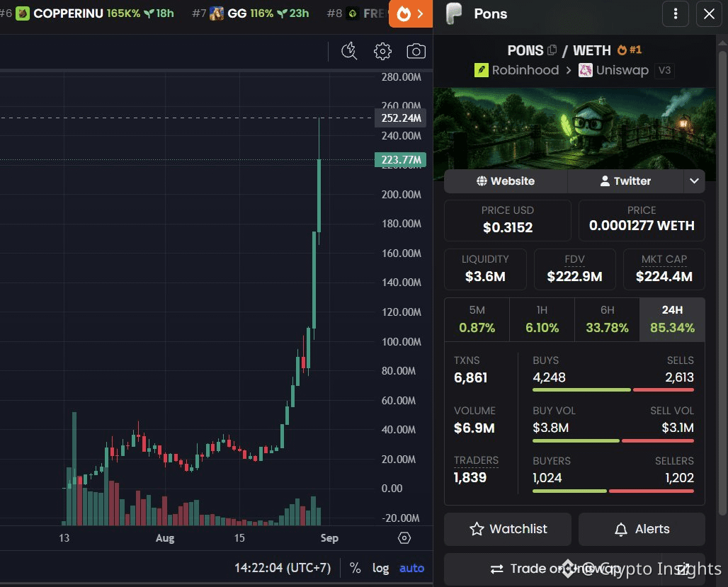
Task: Click the TRADERS value 1,839
Action: tap(470, 477)
